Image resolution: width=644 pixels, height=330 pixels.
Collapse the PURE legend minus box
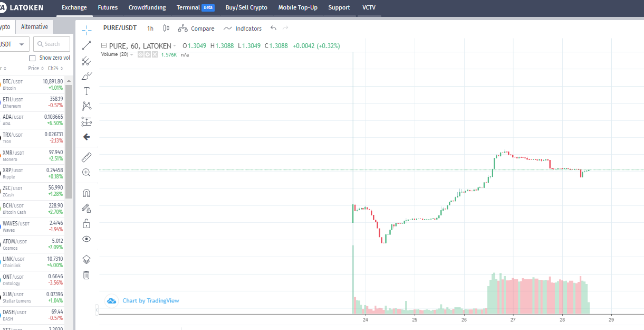(x=103, y=46)
